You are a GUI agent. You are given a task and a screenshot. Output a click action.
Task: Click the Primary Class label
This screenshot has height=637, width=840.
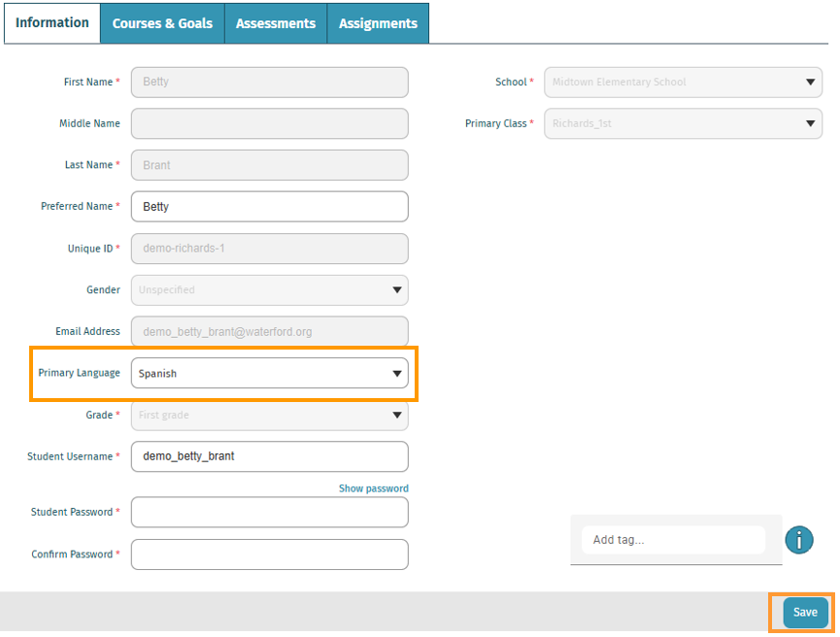pos(495,123)
